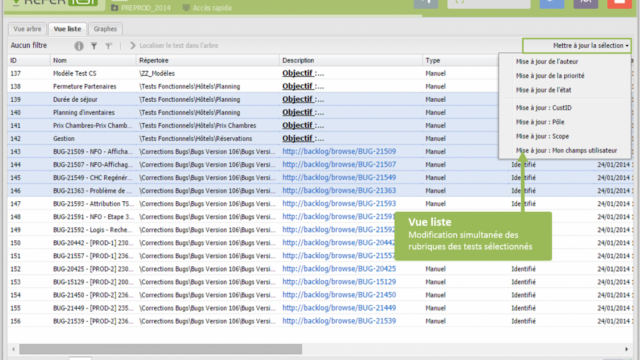Click Objectif description in row 137
Image resolution: width=640 pixels, height=360 pixels.
coord(303,73)
